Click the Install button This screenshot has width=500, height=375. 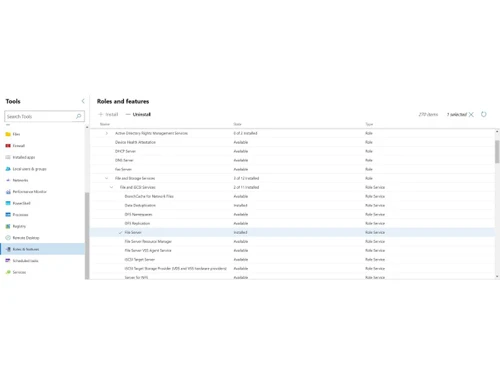(x=108, y=114)
